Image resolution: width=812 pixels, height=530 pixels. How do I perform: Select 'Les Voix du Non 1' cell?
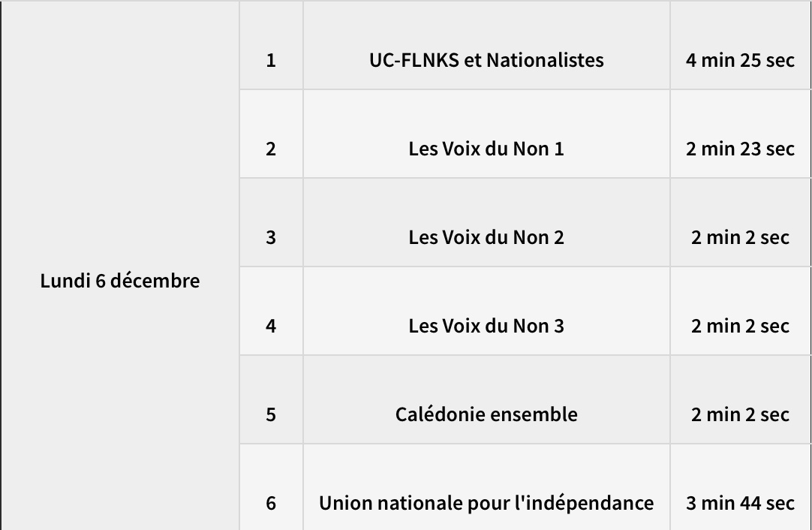point(486,149)
